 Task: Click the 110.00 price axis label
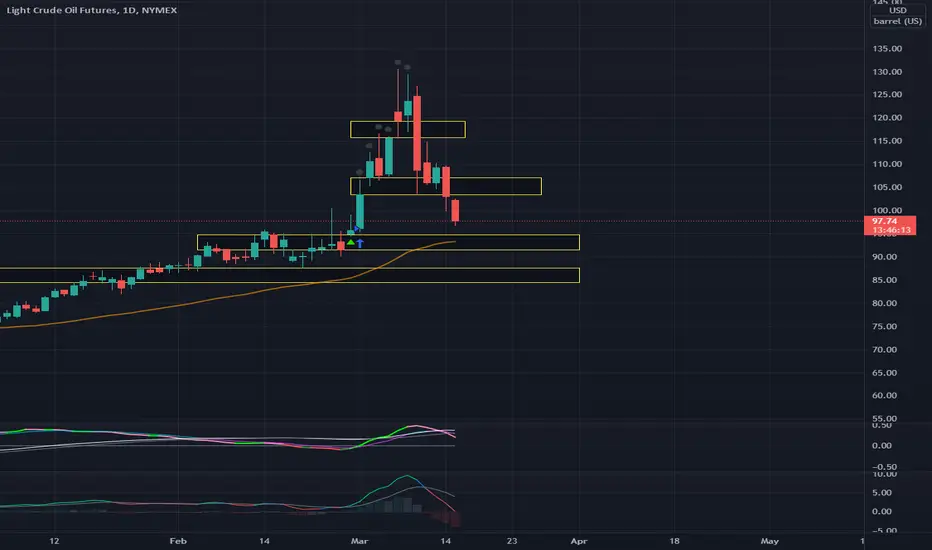coord(887,164)
